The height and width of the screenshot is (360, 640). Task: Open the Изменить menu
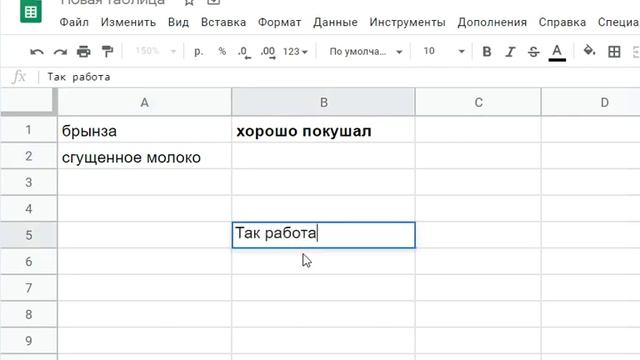128,22
